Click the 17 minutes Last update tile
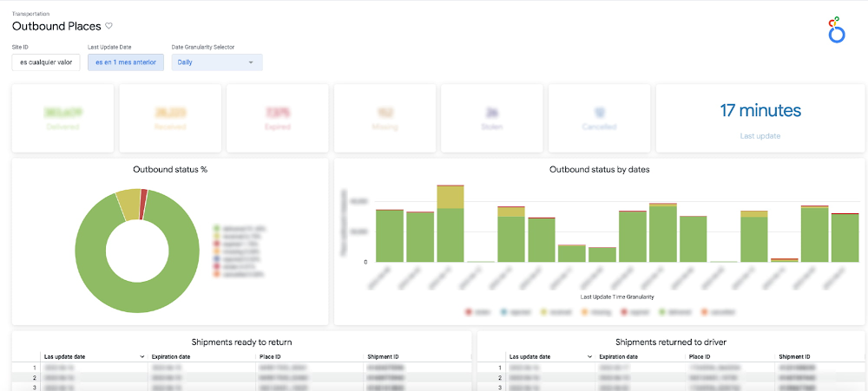 tap(760, 118)
